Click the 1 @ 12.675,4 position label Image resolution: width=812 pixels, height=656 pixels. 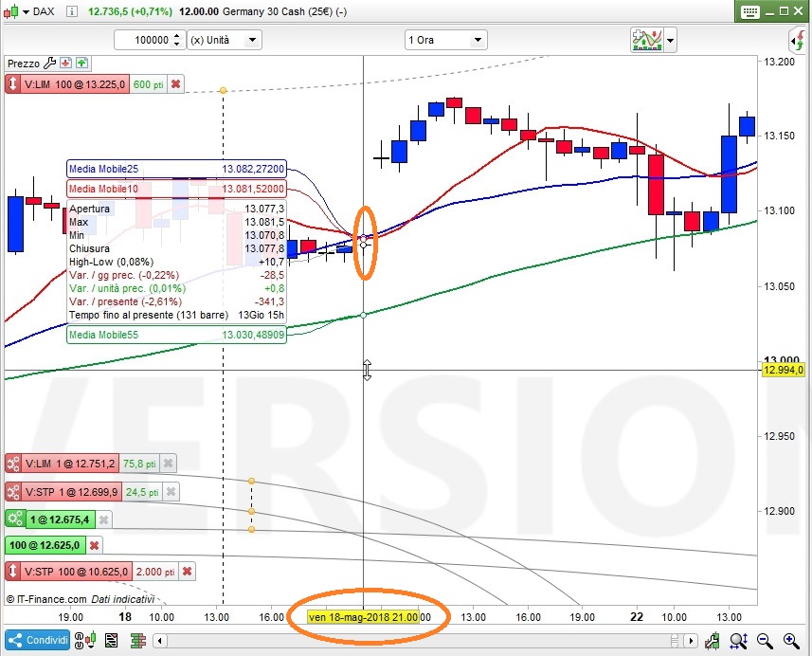pyautogui.click(x=60, y=519)
